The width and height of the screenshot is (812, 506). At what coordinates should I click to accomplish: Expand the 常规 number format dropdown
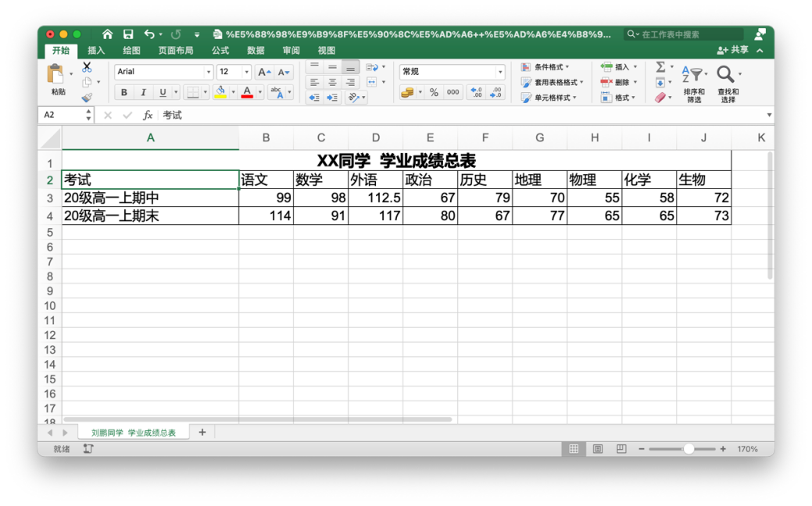click(500, 72)
